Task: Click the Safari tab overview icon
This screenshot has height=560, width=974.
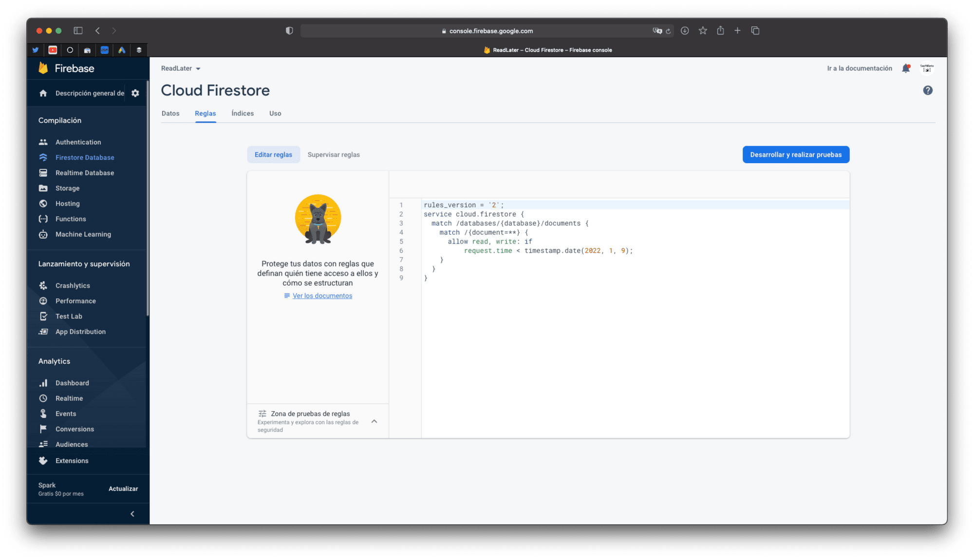Action: click(x=755, y=31)
